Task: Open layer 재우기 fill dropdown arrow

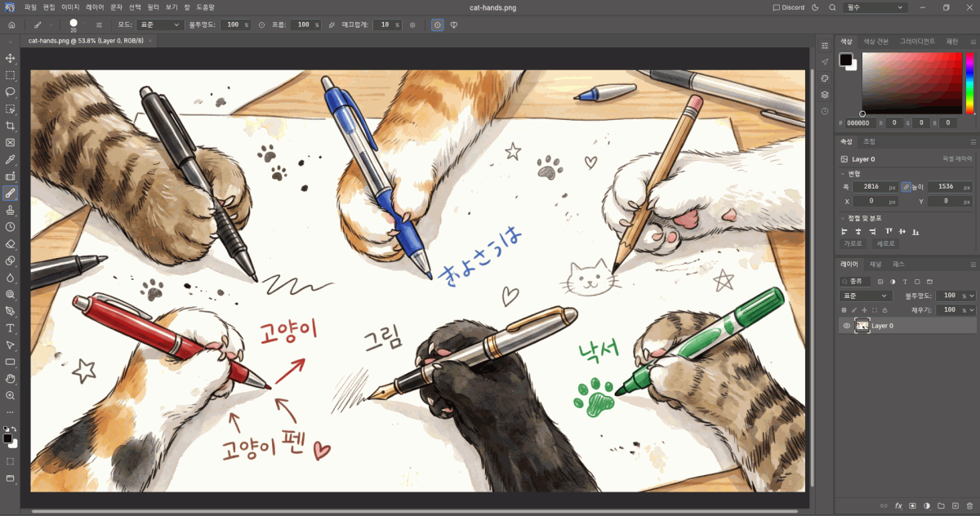Action: tap(971, 310)
